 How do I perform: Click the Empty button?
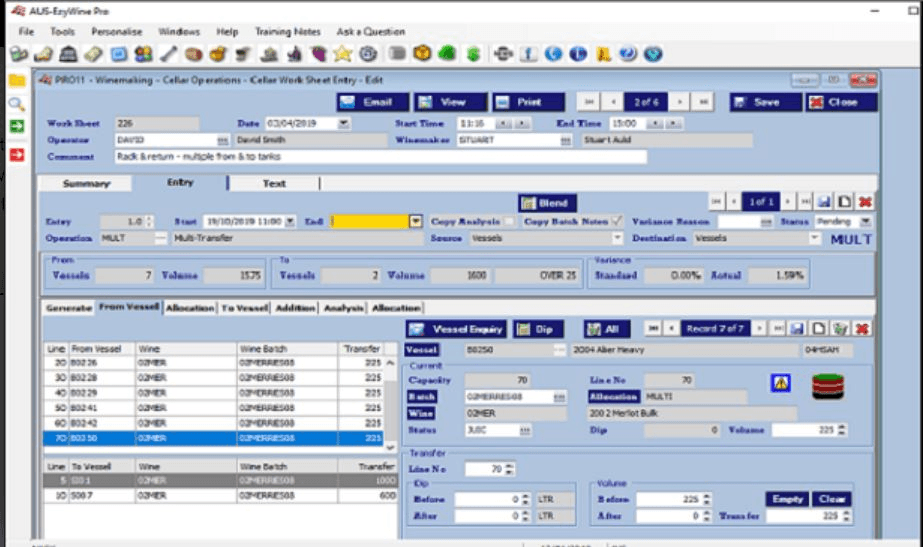pos(788,499)
